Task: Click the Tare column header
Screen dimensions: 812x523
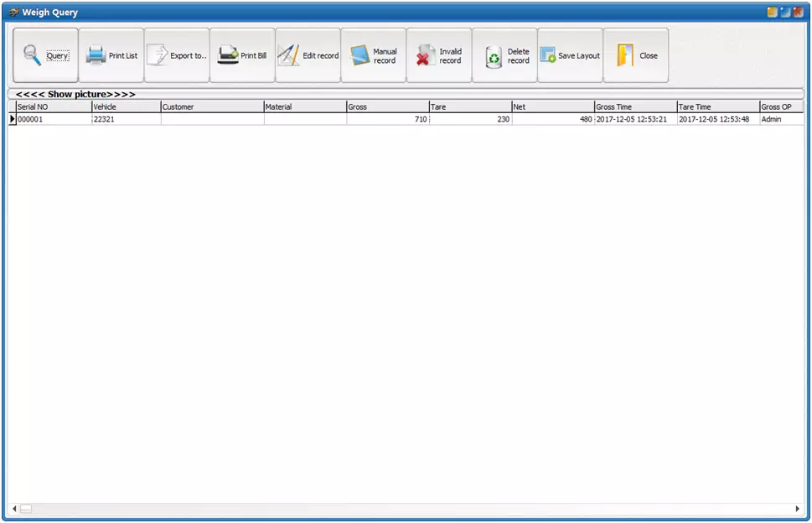Action: point(471,106)
